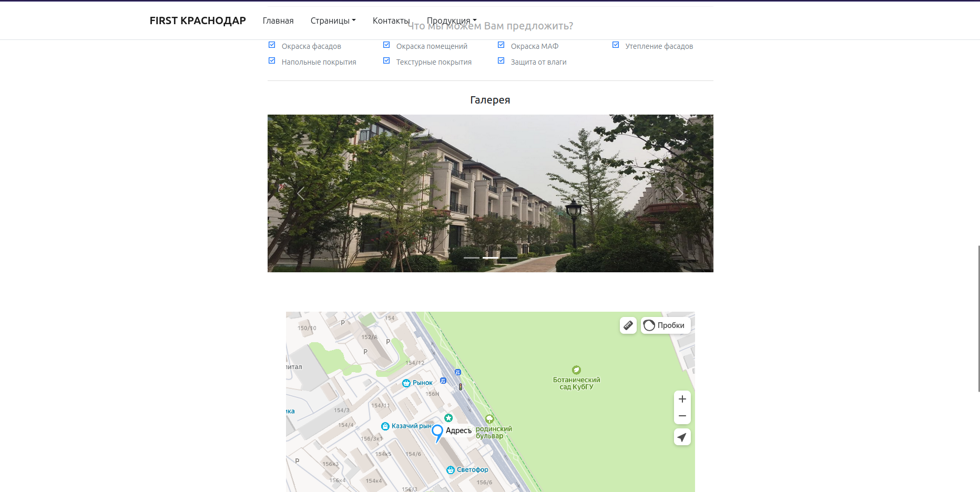
Task: Open the FIRST КРАСНОДАР home logo link
Action: [x=198, y=20]
